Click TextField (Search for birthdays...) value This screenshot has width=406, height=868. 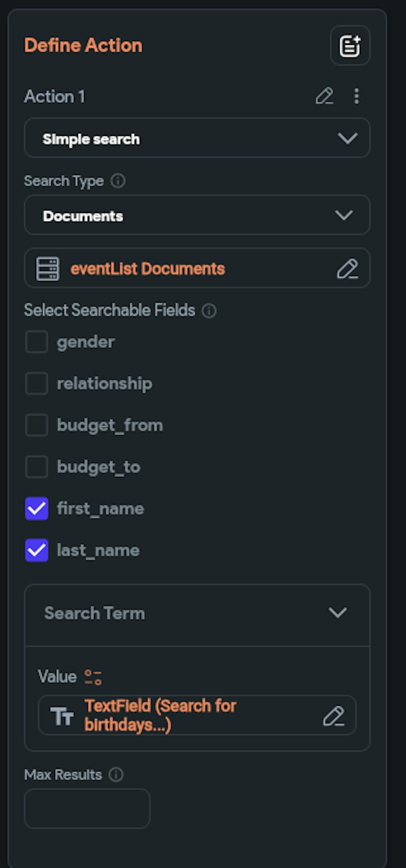[160, 715]
